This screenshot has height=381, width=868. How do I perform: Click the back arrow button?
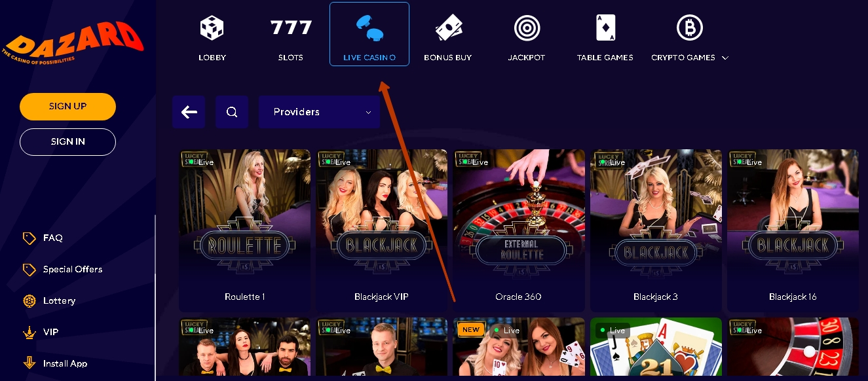(x=189, y=112)
